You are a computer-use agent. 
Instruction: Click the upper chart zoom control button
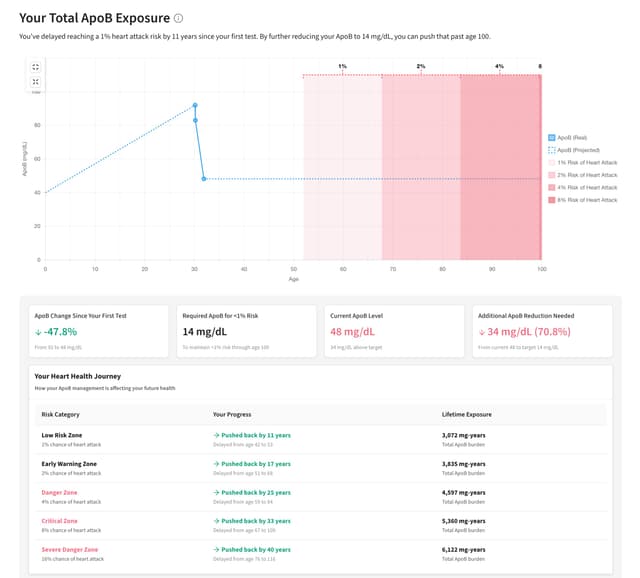36,67
